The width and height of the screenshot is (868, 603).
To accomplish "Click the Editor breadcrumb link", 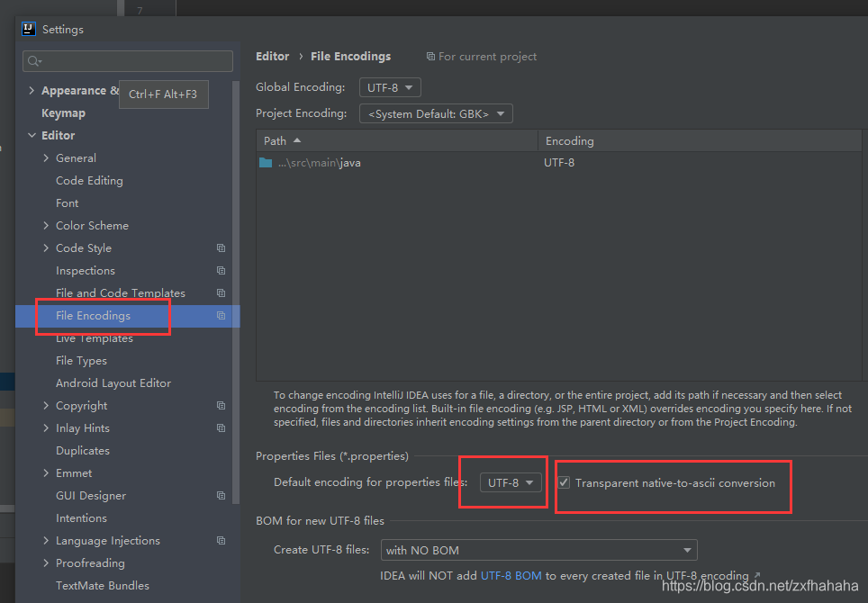I will pos(272,57).
